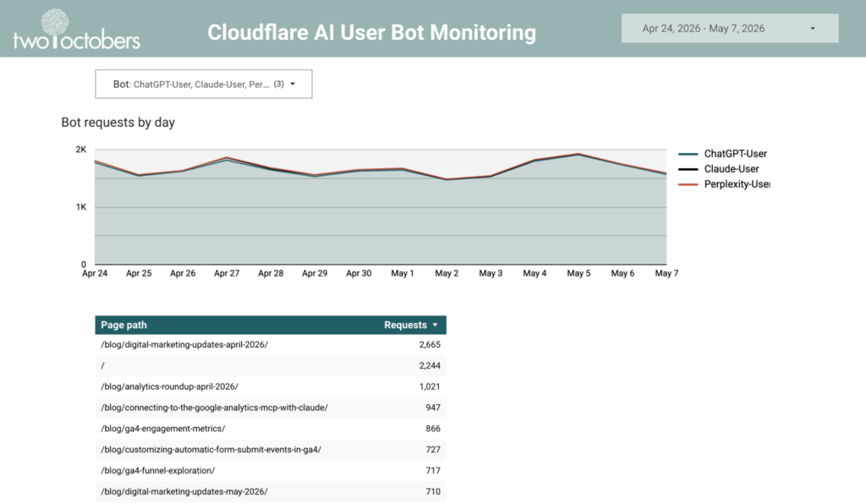
Task: Open the Bot filter dropdown
Action: [203, 84]
